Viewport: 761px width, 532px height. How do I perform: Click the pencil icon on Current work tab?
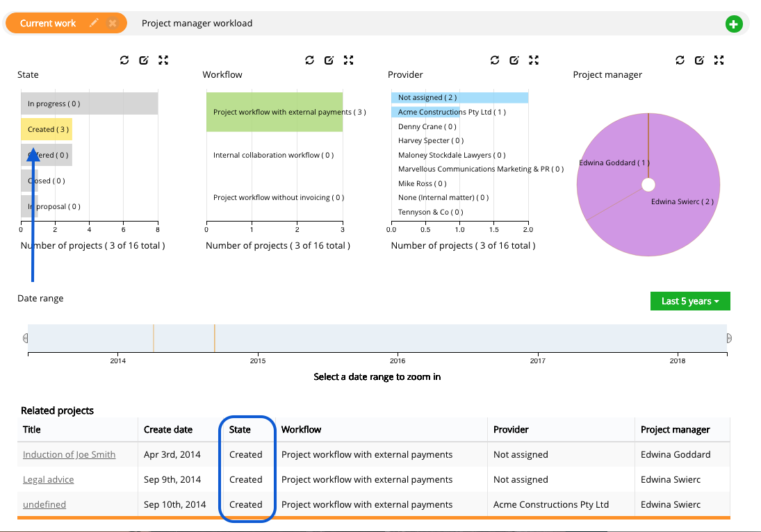pyautogui.click(x=94, y=23)
